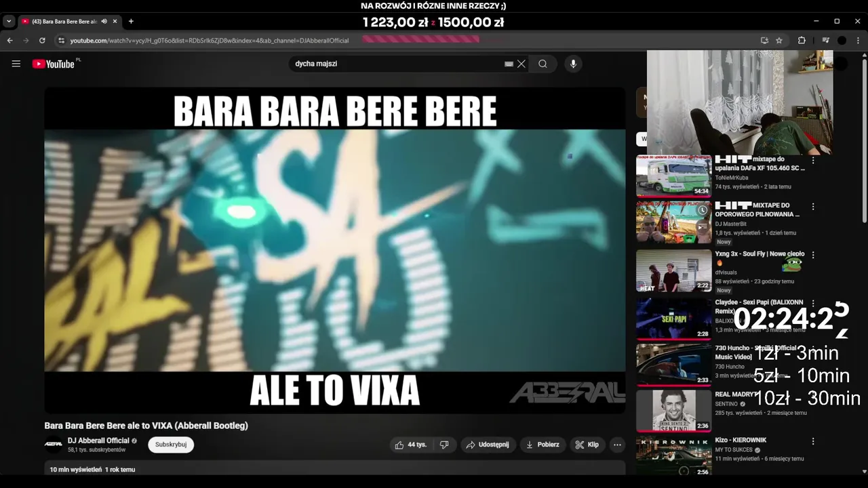
Task: Click the dfvisuals channel name
Action: pos(726,272)
